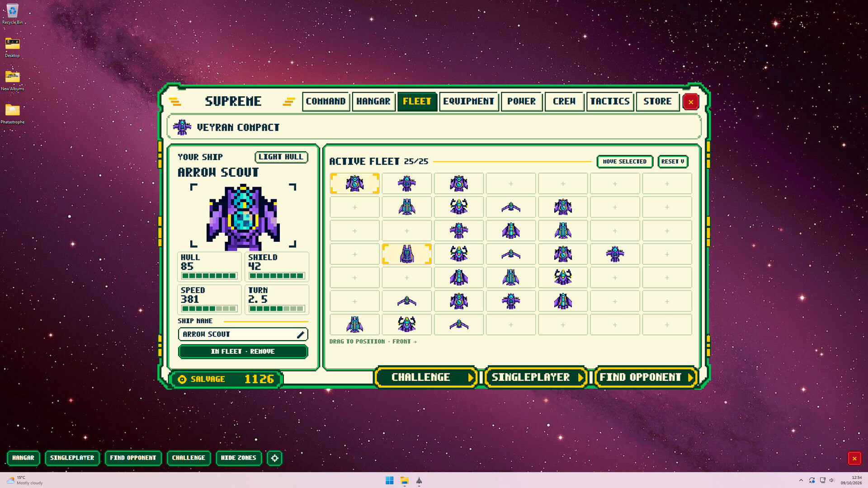Viewport: 868px width, 488px height.
Task: Select the ship in third row, fourth column
Action: 510,230
